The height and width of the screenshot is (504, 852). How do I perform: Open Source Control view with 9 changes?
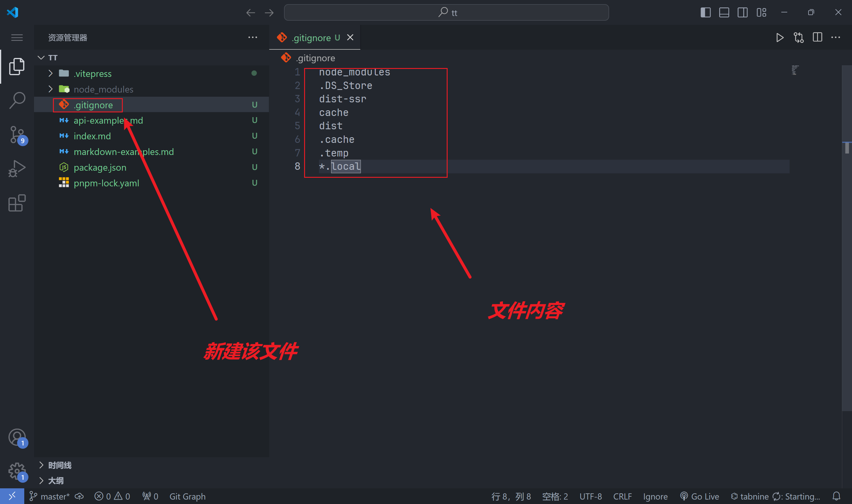(17, 135)
